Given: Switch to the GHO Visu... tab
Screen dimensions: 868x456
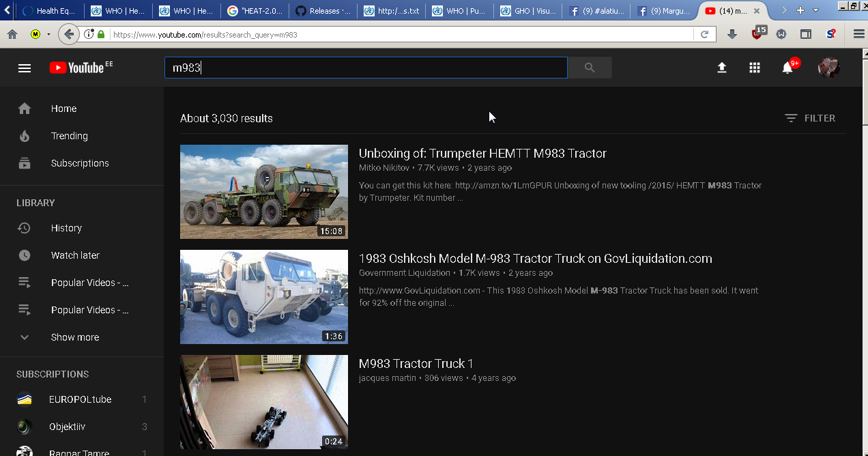Looking at the screenshot, I should click(x=527, y=11).
